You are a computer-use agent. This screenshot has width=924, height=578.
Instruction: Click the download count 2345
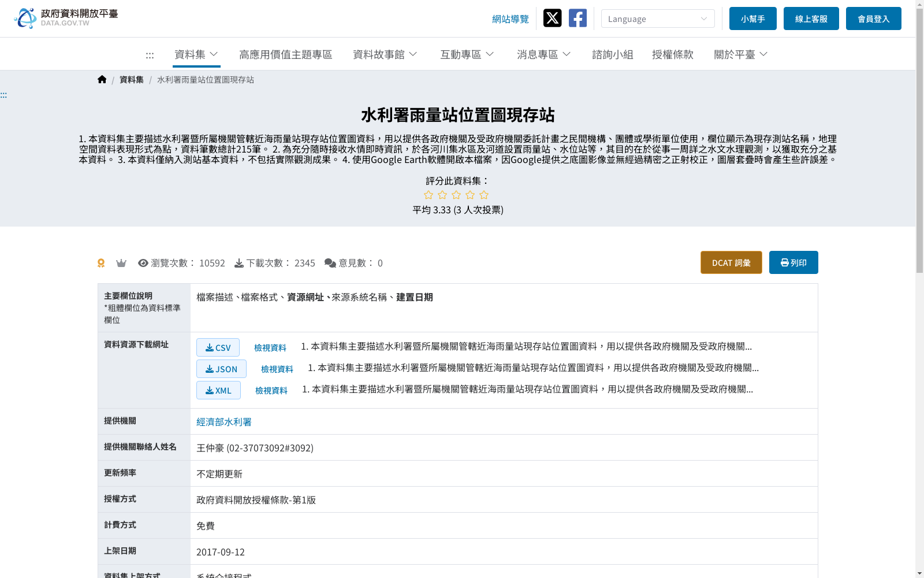point(305,263)
